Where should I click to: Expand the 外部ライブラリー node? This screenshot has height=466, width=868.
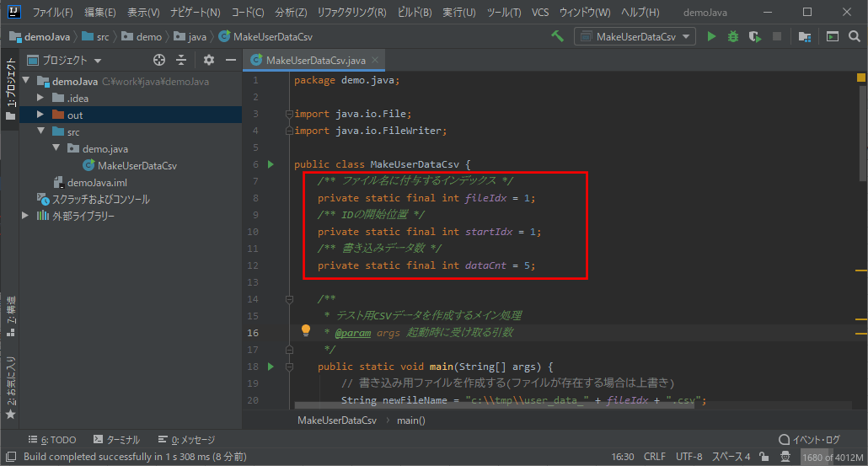25,215
